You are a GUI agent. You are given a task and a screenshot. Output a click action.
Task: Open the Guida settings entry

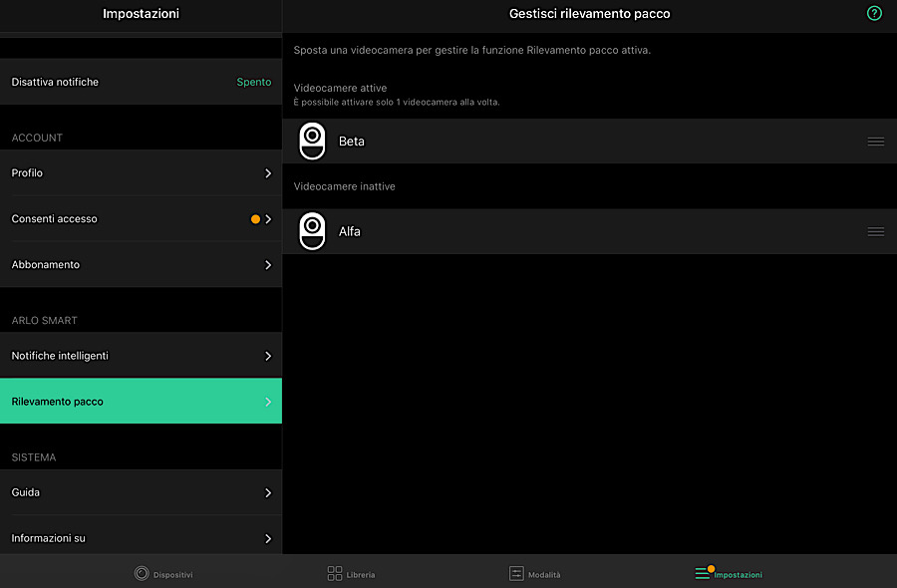tap(141, 492)
